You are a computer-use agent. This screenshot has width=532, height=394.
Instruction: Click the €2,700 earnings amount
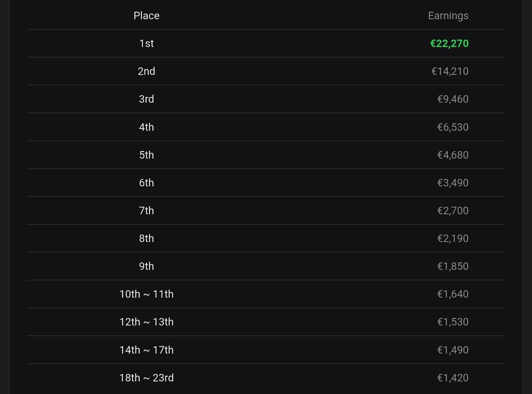(x=453, y=210)
